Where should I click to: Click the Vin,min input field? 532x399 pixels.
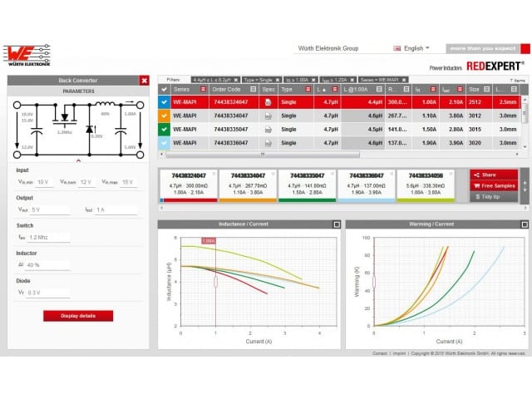click(44, 183)
